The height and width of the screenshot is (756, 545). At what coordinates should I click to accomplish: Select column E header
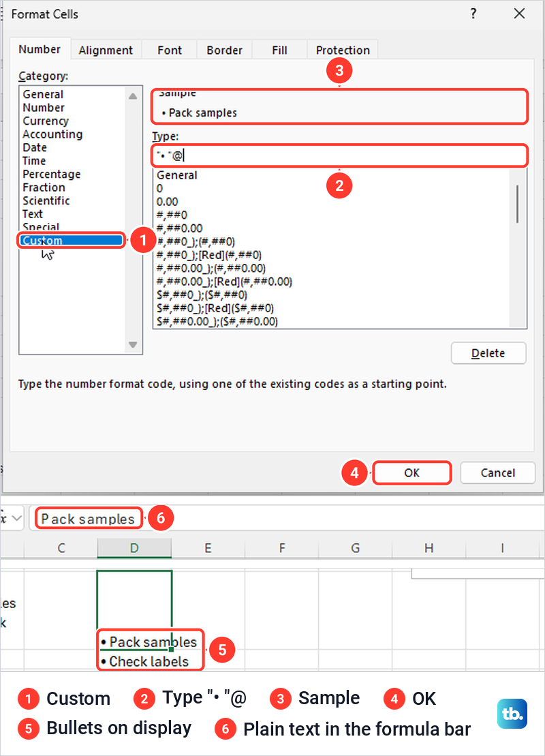(208, 548)
